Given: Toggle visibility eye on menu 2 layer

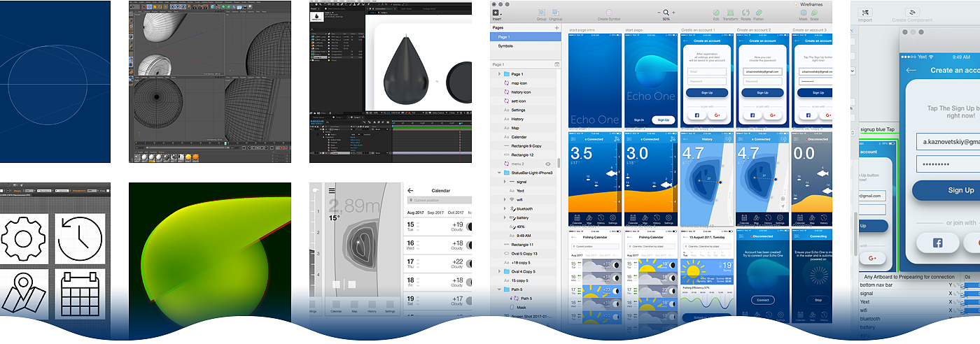Looking at the screenshot, I should (x=548, y=164).
